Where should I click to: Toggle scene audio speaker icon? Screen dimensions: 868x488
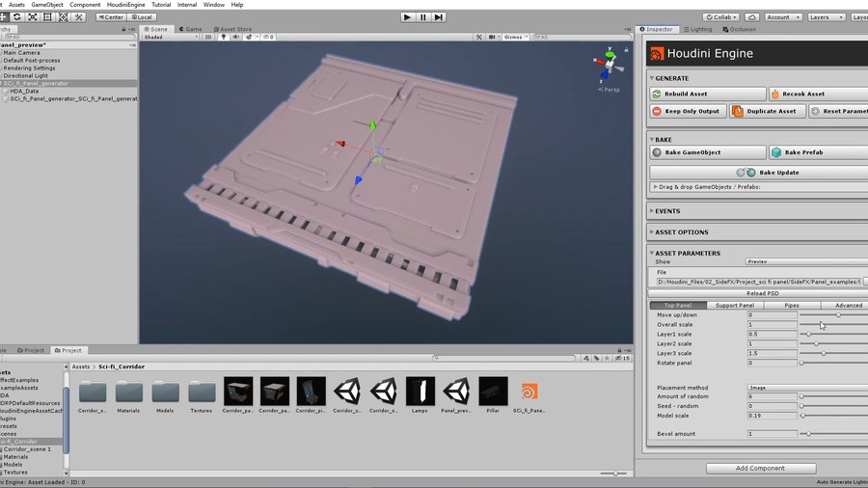coord(236,37)
